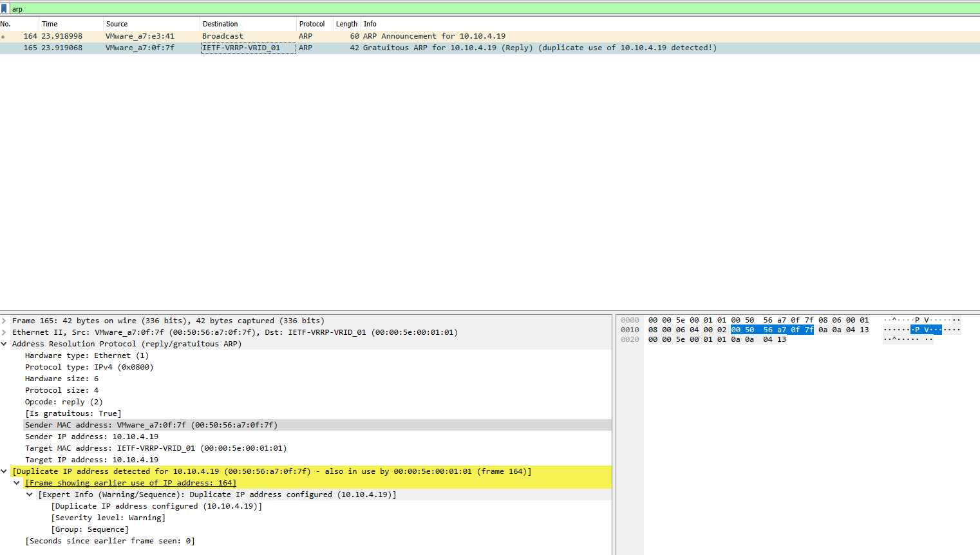This screenshot has height=555, width=980.
Task: Select the Target MAC address line
Action: pos(155,448)
